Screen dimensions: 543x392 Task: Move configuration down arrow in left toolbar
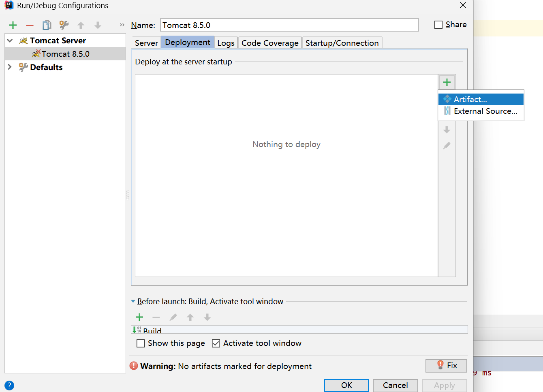pos(98,25)
